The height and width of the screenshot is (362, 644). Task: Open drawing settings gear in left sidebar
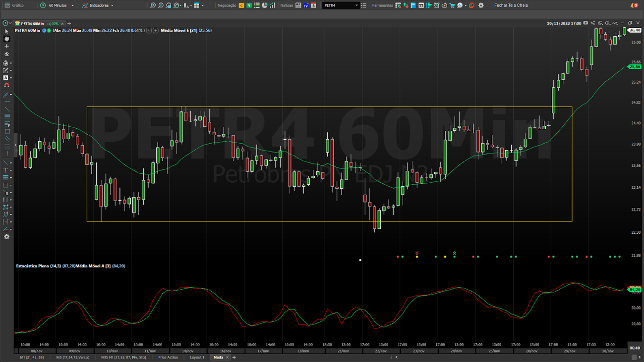(x=6, y=237)
